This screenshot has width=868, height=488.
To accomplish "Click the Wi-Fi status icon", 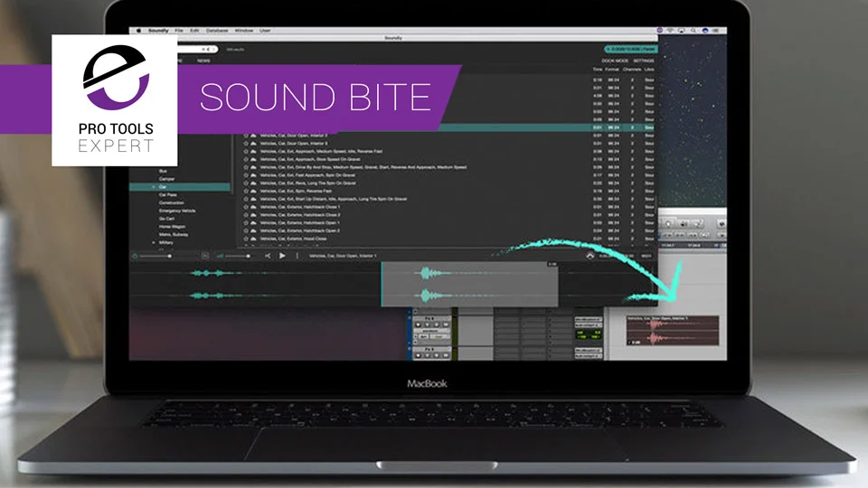I will coord(670,31).
